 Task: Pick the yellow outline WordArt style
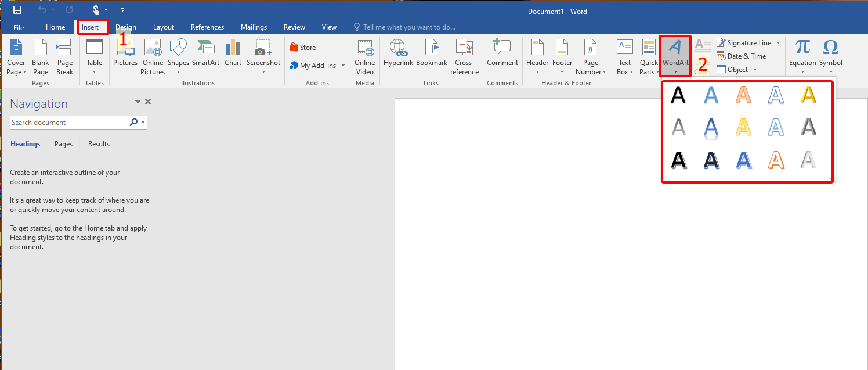point(743,127)
